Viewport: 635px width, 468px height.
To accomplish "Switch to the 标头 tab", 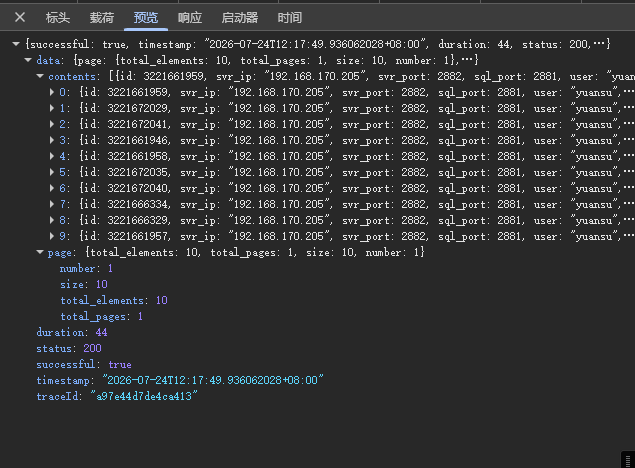I will 58,18.
